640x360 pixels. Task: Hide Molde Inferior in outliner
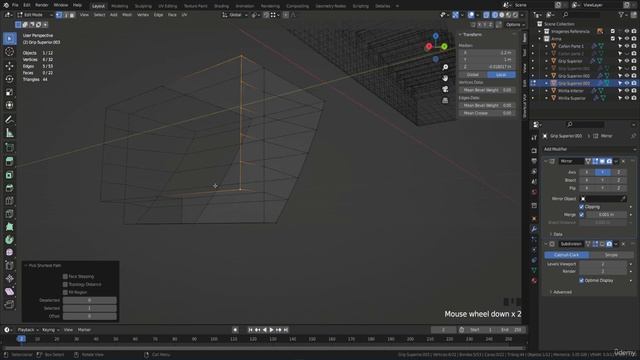[627, 91]
